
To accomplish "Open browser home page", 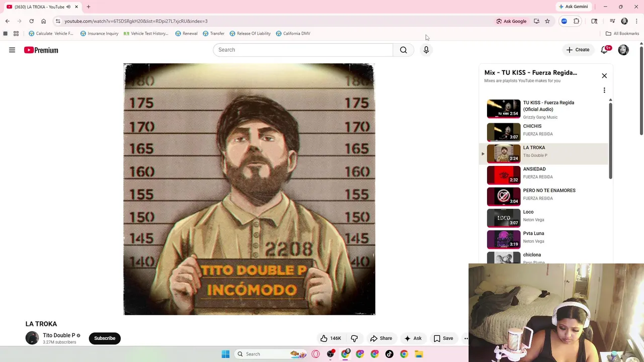I will coord(43,21).
